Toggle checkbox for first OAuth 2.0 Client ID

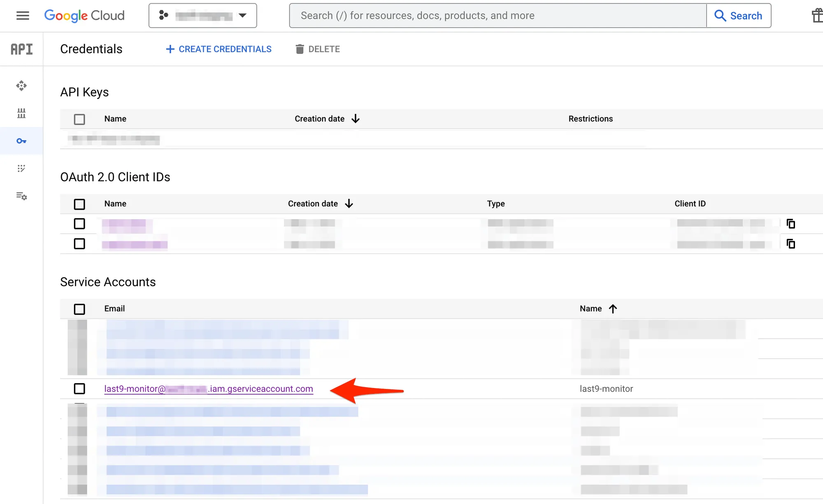79,224
